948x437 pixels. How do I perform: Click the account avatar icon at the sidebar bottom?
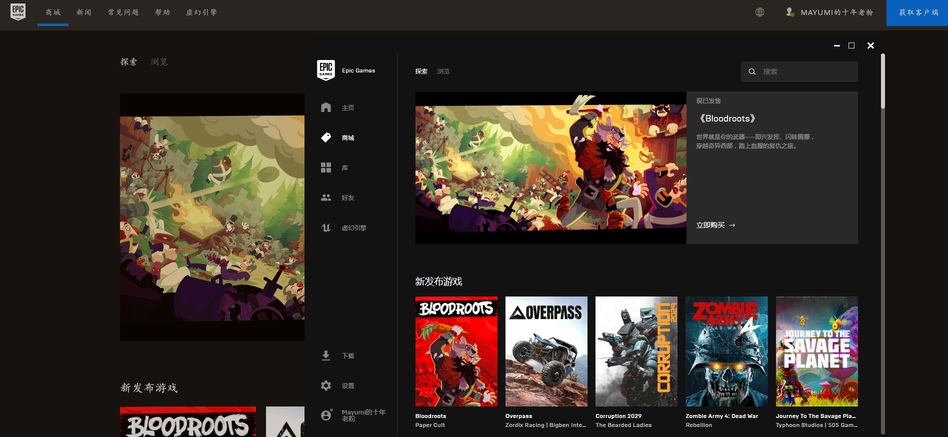click(326, 415)
